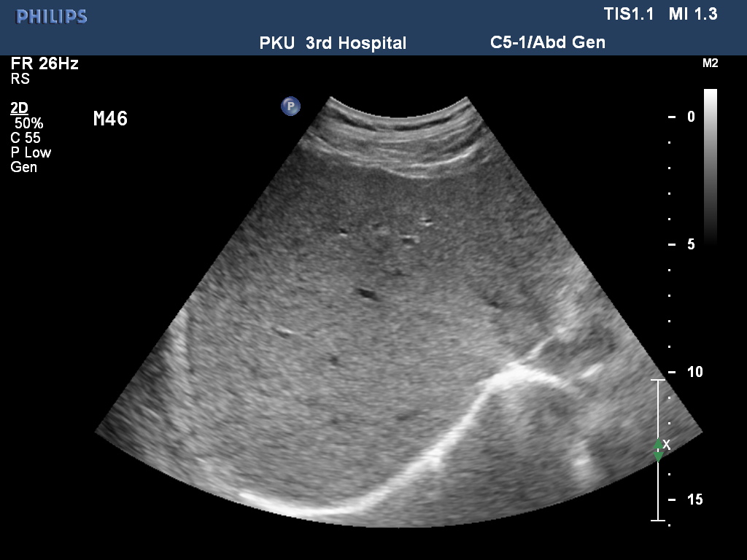Click the C5-1/Abd Gen transducer preset

point(547,42)
